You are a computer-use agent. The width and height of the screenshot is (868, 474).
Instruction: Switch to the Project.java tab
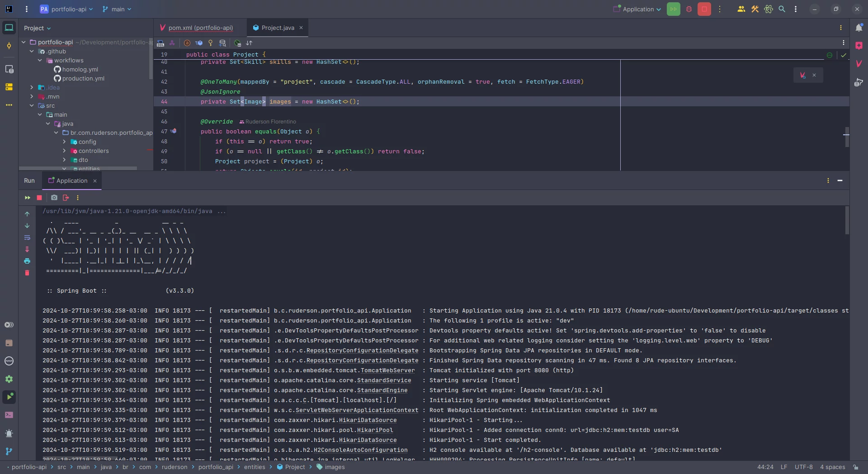click(x=277, y=28)
